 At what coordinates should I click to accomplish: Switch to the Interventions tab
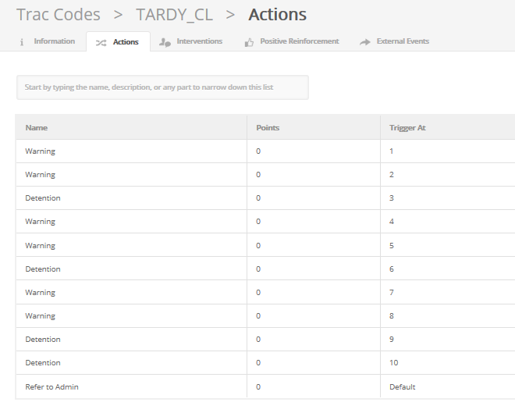(199, 41)
